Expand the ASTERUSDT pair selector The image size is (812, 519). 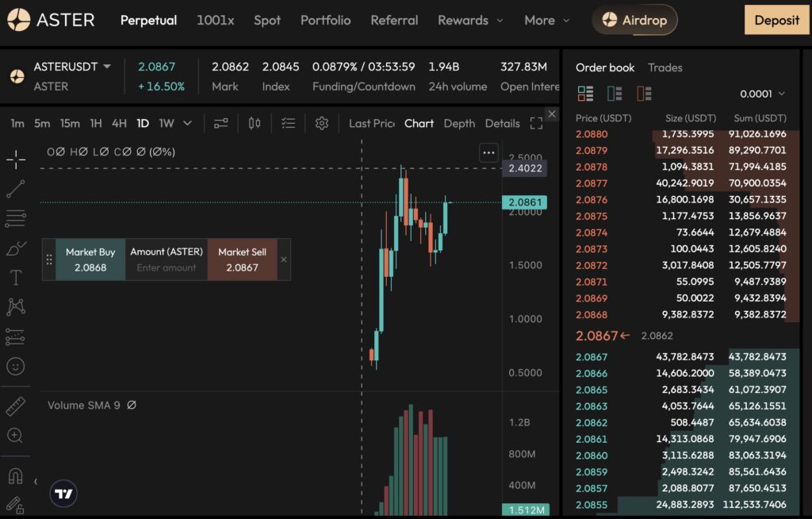tap(107, 67)
